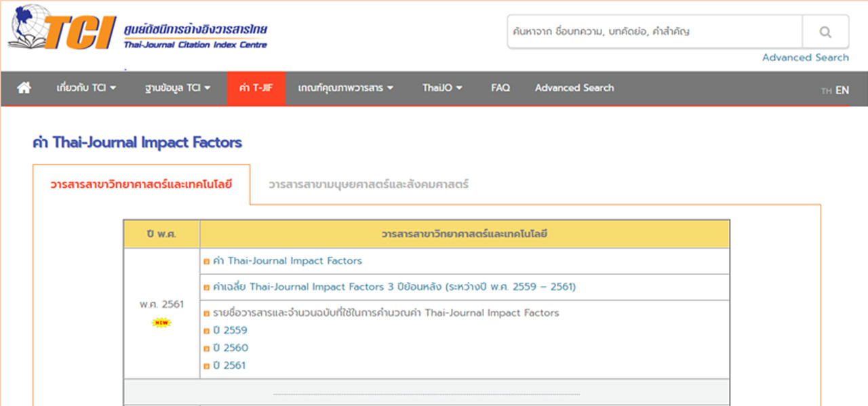Click the รายชื่อวารสารและจำนวนฉบับ description text
The height and width of the screenshot is (406, 868).
386,313
